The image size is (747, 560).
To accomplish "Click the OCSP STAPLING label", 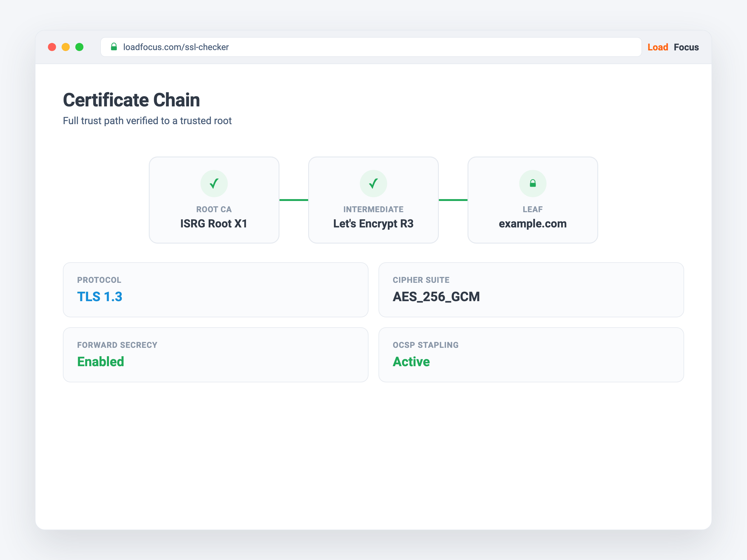I will (425, 345).
